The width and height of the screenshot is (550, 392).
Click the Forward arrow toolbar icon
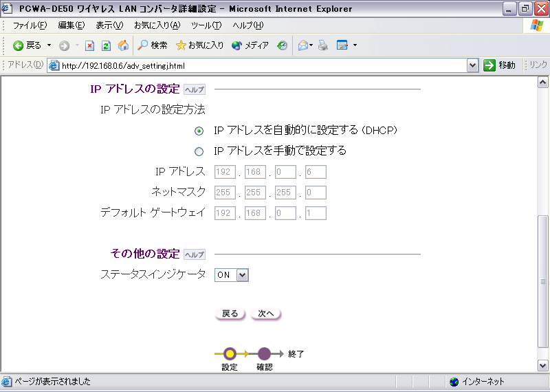(64, 45)
